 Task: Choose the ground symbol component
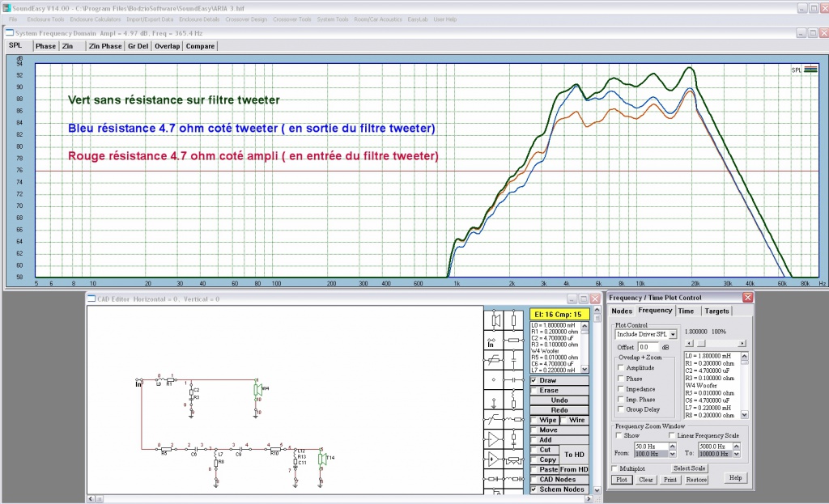pos(494,400)
